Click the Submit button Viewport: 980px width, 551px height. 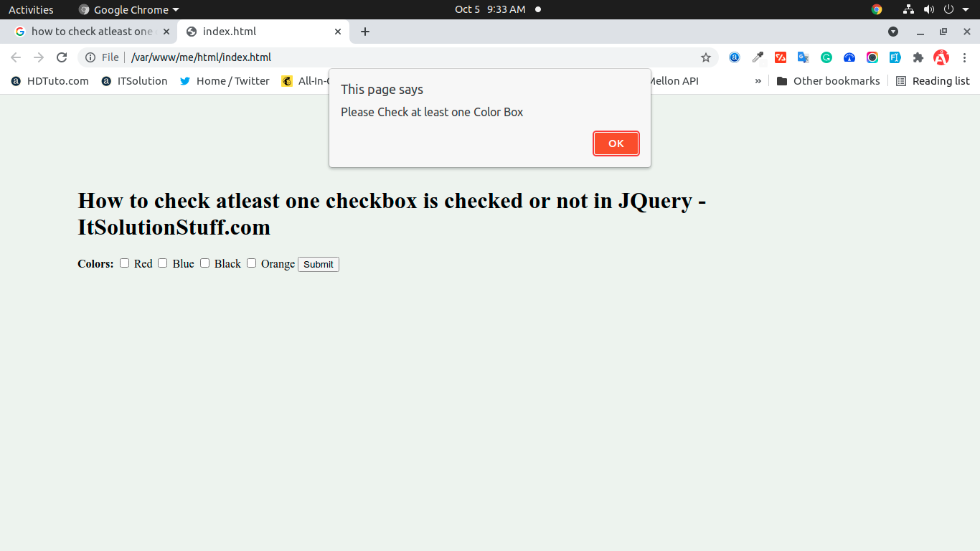coord(318,264)
